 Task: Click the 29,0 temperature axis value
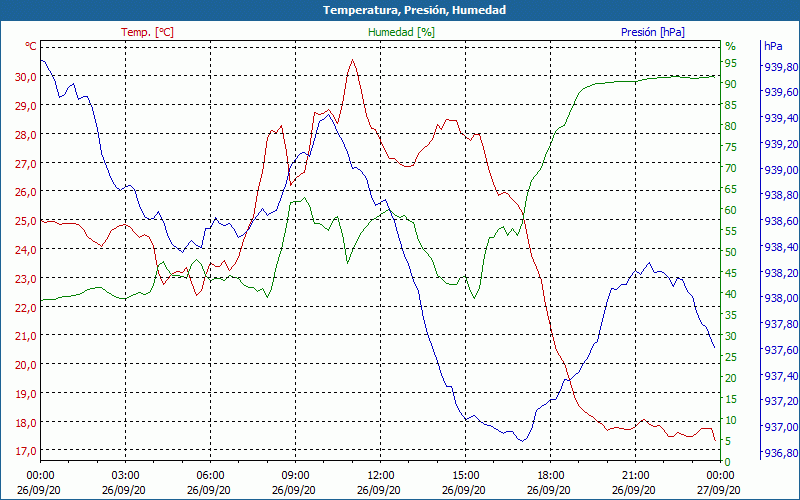point(24,106)
